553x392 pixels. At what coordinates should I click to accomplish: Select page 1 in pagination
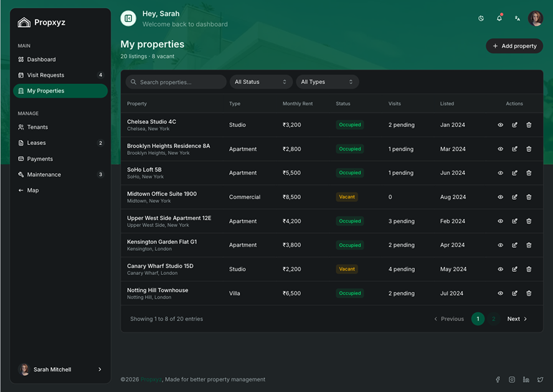coord(478,319)
